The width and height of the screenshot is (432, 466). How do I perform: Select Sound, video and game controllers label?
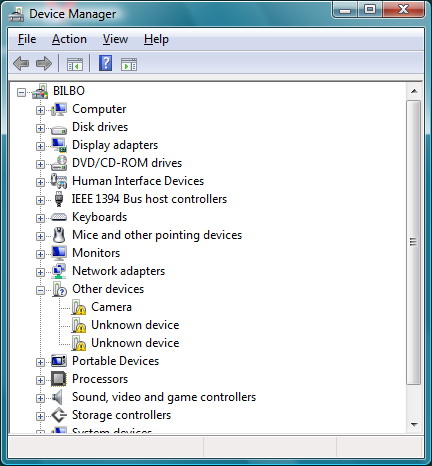[164, 397]
